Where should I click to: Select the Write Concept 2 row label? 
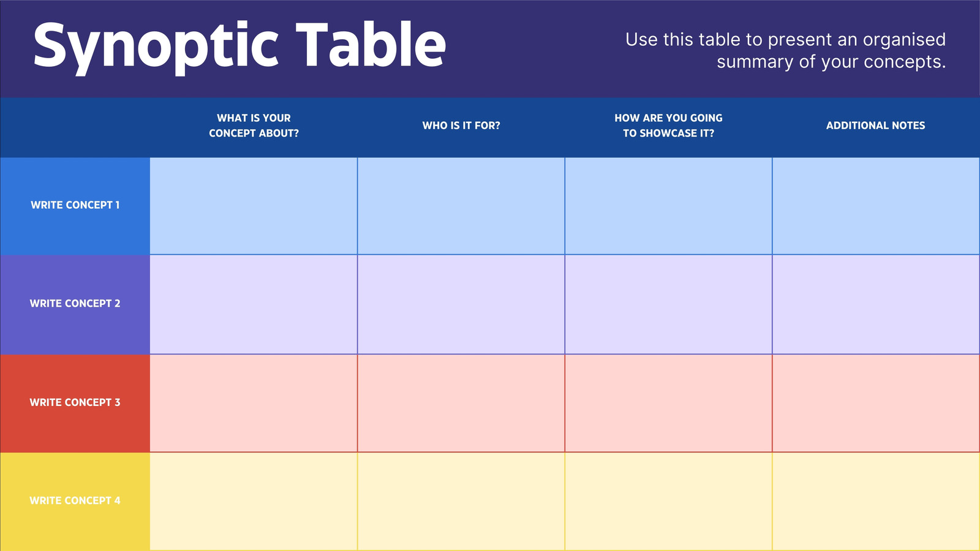[75, 304]
